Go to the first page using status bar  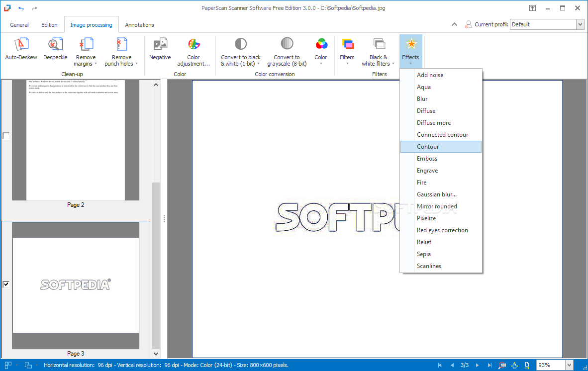(440, 365)
